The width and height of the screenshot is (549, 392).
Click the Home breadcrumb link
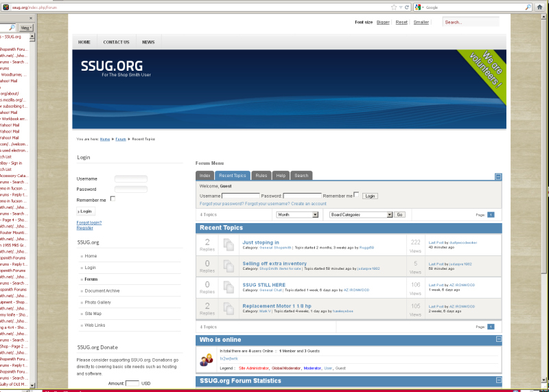coord(105,139)
